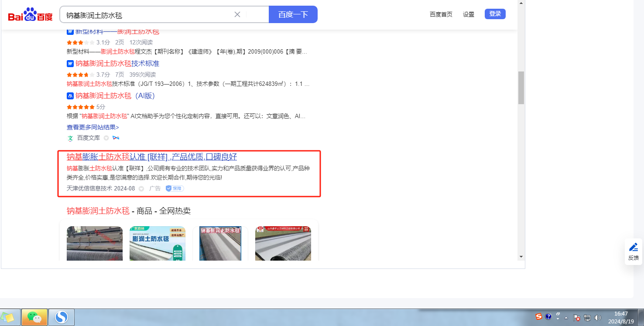Open 查看更多同站结果 link
This screenshot has width=644, height=326.
(93, 127)
